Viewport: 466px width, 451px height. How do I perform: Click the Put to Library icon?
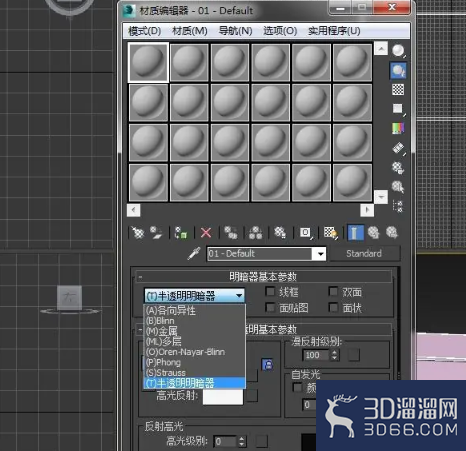[x=280, y=232]
